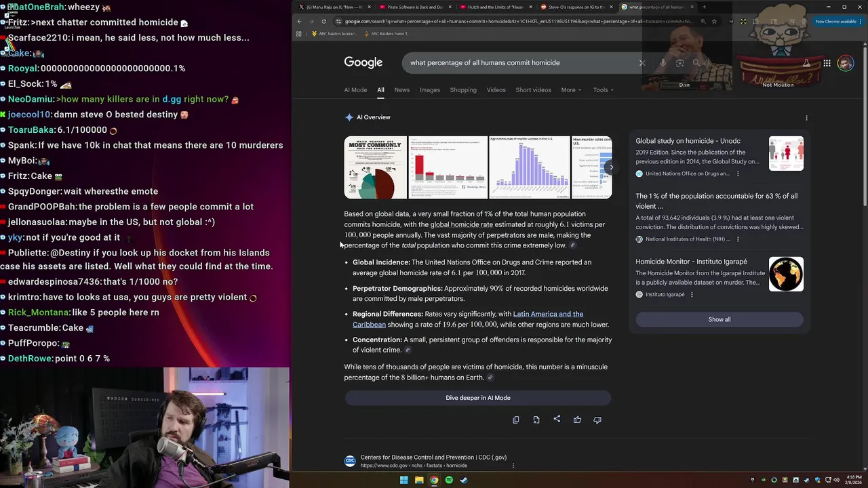Click the export AI Overview icon
868x488 pixels.
[536, 420]
